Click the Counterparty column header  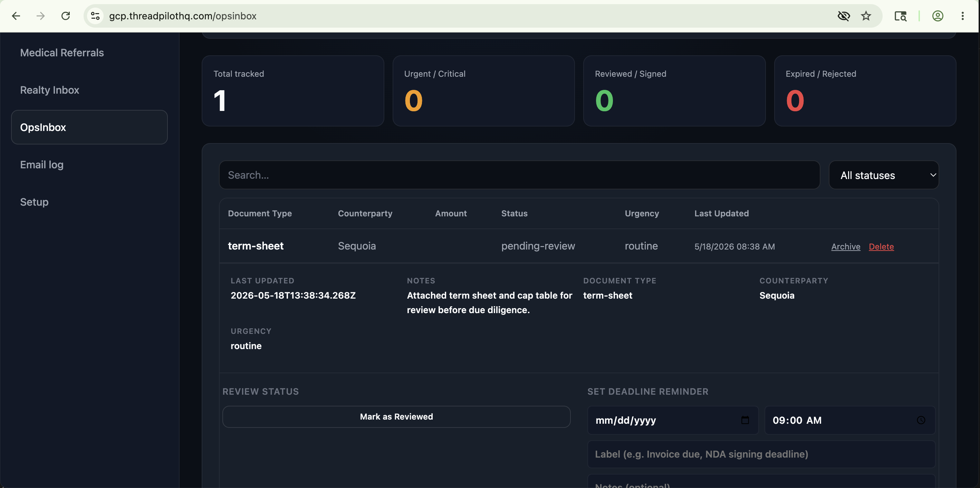[365, 213]
